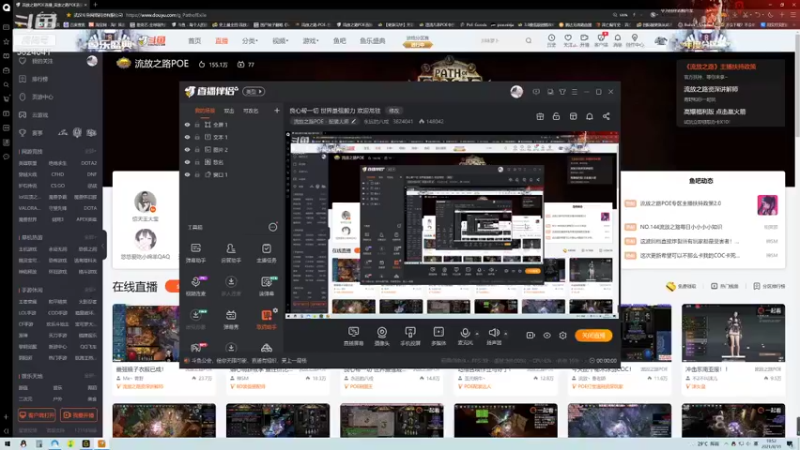The image size is (800, 450).
Task: Click the Douyu search magnifier icon
Action: [x=529, y=40]
